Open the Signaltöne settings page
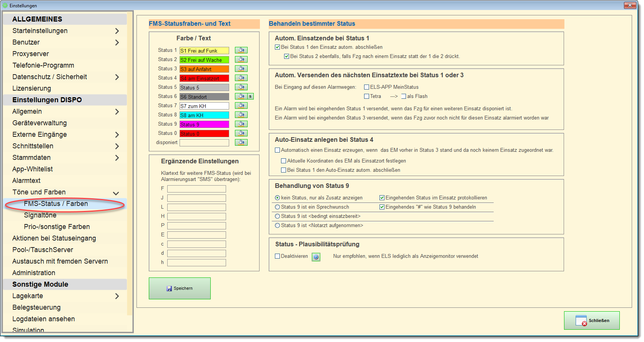 [x=40, y=215]
